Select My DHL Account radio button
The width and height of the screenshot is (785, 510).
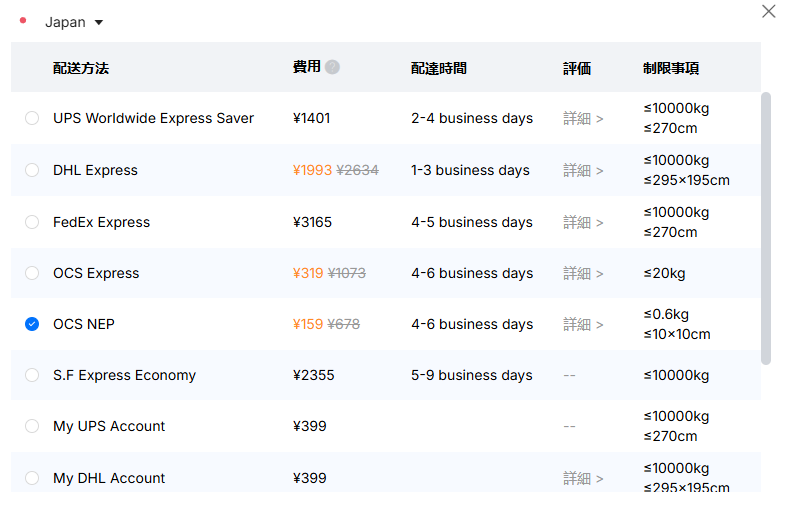[x=32, y=478]
